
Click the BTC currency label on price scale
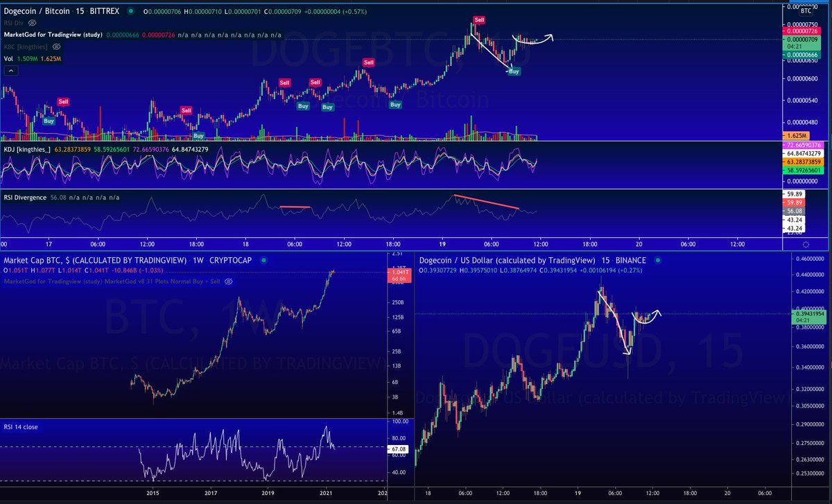pos(806,10)
